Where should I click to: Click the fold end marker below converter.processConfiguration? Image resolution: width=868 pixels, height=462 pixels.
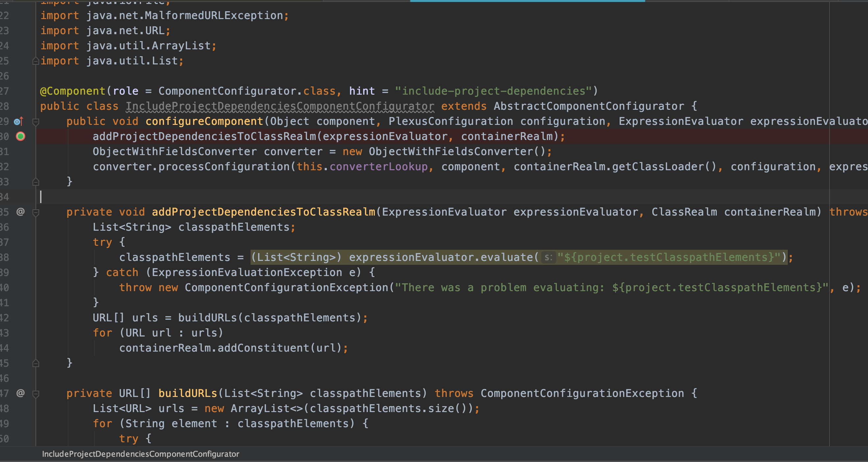[36, 182]
